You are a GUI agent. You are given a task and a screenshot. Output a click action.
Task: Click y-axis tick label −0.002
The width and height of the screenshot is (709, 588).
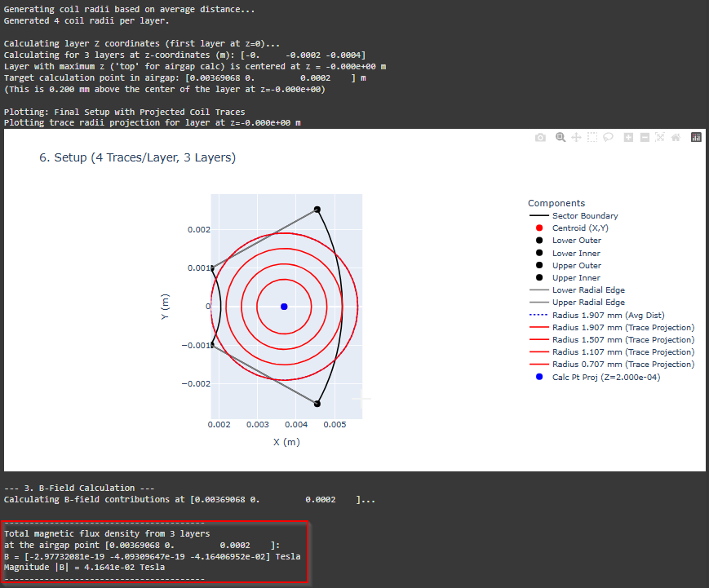click(197, 384)
